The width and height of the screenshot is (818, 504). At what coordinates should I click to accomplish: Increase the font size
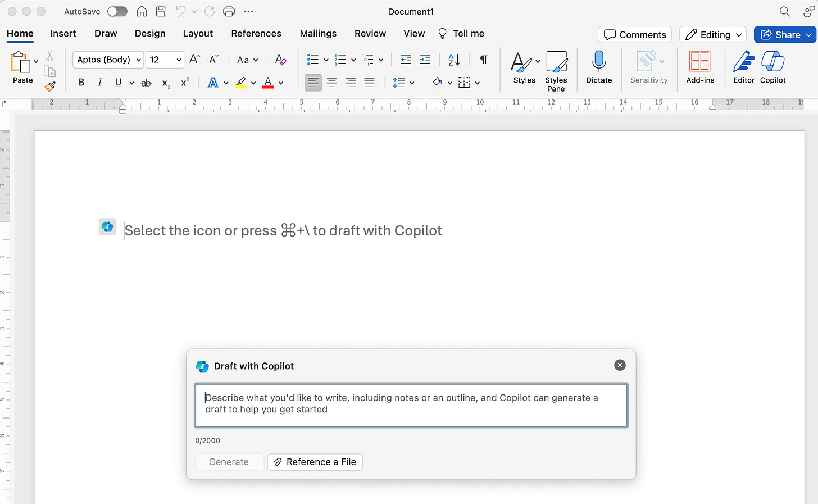pyautogui.click(x=194, y=60)
